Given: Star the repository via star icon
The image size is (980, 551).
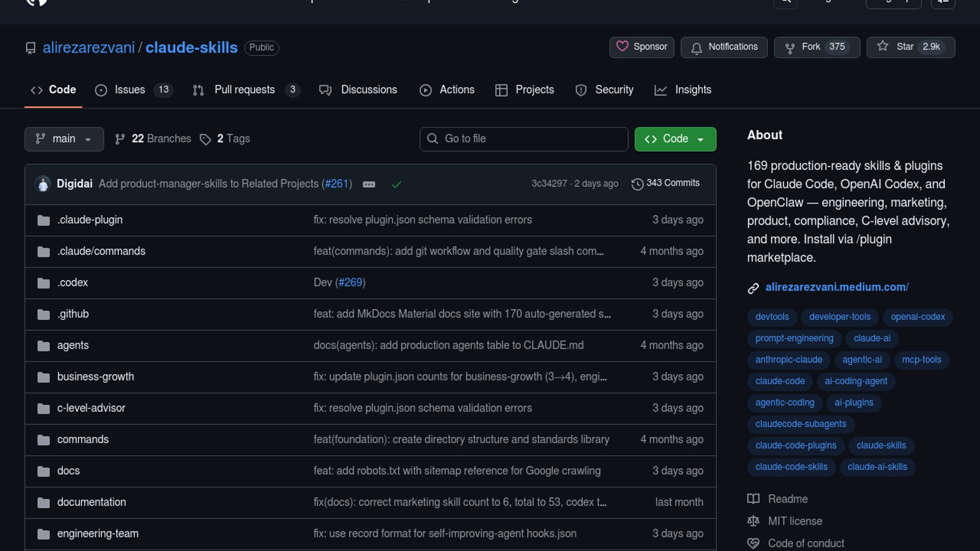Looking at the screenshot, I should (883, 46).
